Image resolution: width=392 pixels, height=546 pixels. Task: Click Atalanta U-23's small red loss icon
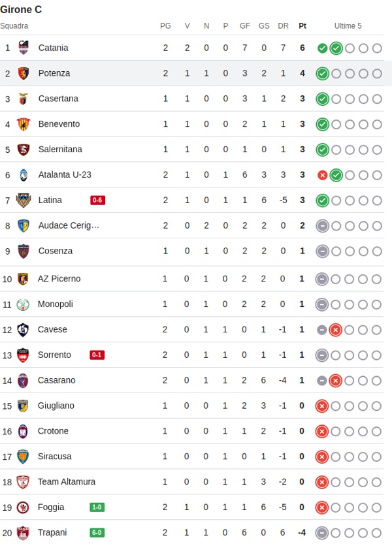322,175
